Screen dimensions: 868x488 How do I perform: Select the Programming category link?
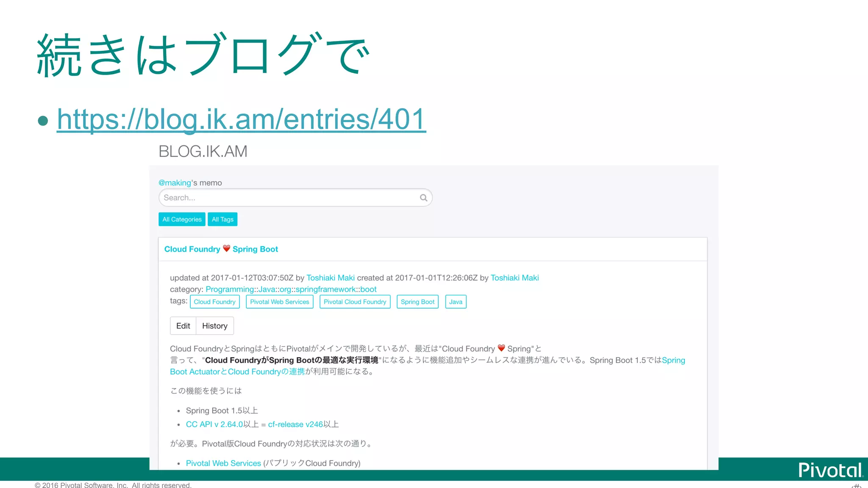(x=230, y=289)
